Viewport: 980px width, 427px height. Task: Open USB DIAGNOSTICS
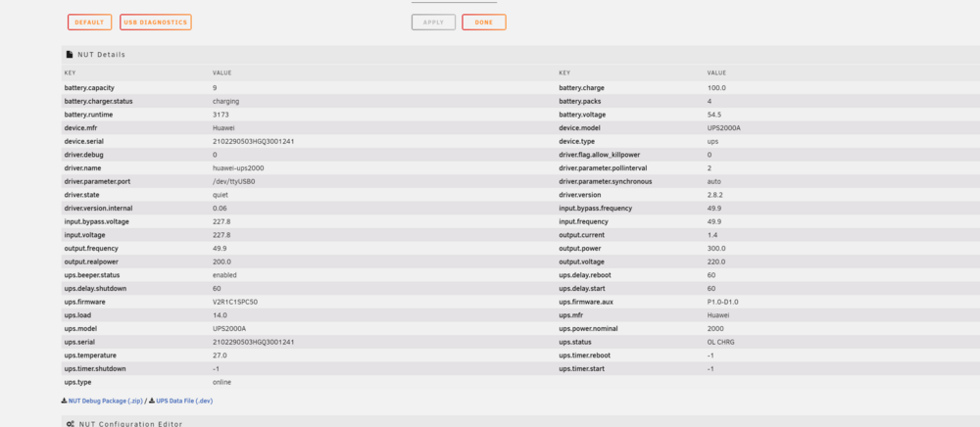click(156, 23)
